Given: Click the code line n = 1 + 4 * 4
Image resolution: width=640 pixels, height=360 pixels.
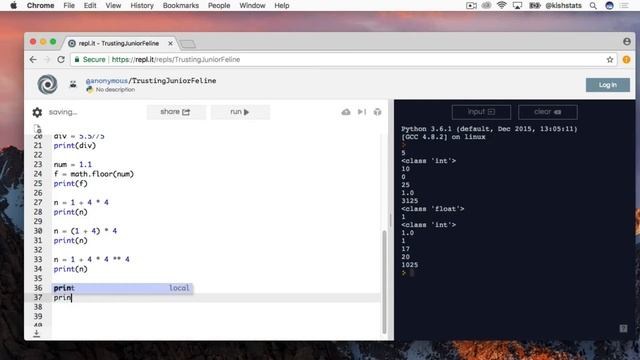Looking at the screenshot, I should [81, 202].
